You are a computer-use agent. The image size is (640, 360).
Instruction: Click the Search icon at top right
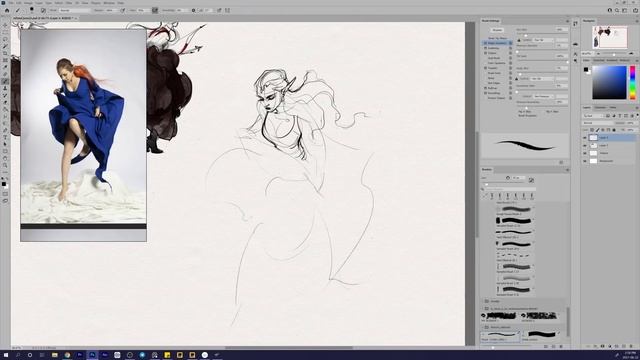click(617, 10)
